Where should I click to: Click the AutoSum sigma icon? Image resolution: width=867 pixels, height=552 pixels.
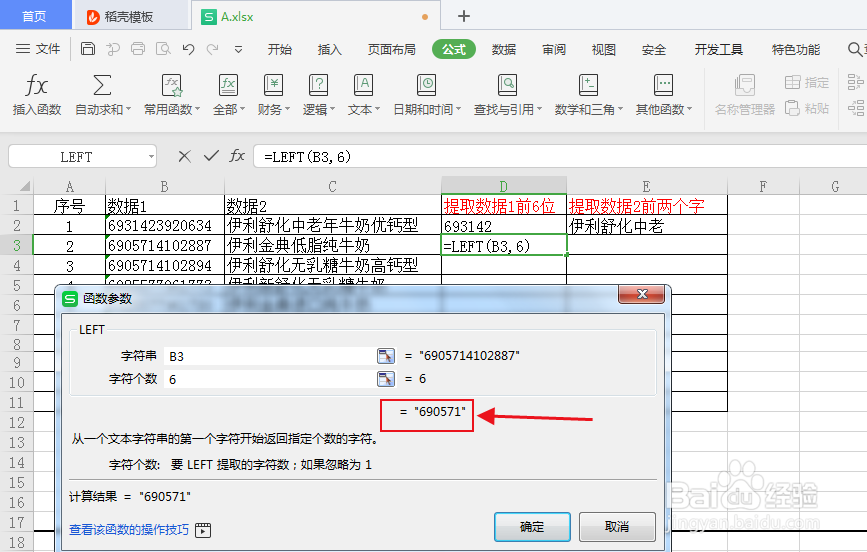click(102, 86)
